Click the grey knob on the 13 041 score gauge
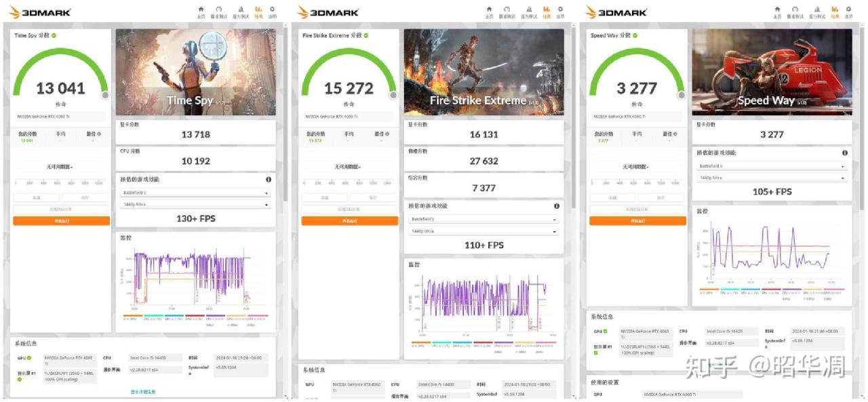Image resolution: width=868 pixels, height=402 pixels. tap(105, 96)
